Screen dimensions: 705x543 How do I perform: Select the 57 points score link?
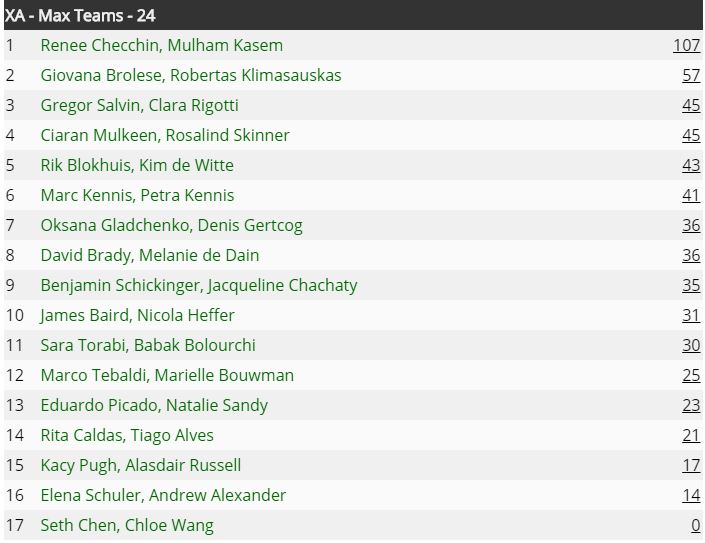click(x=691, y=76)
